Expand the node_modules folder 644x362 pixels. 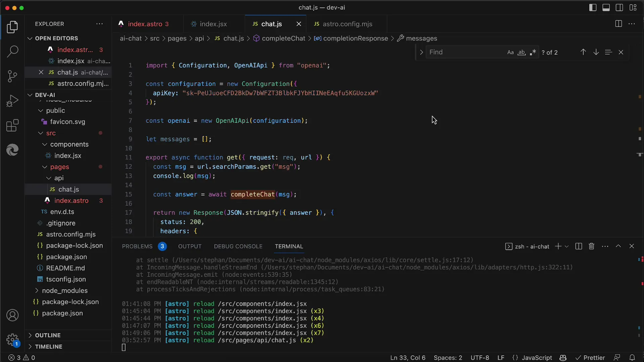coord(64,290)
